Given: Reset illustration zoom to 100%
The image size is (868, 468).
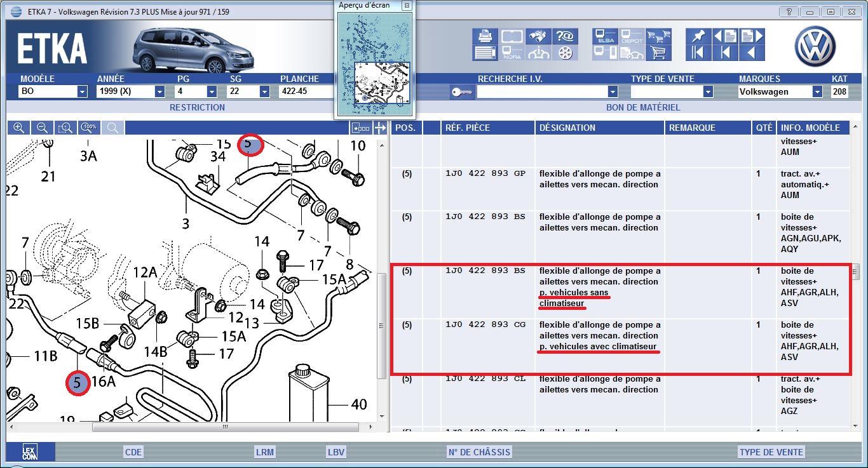Looking at the screenshot, I should coord(89,128).
